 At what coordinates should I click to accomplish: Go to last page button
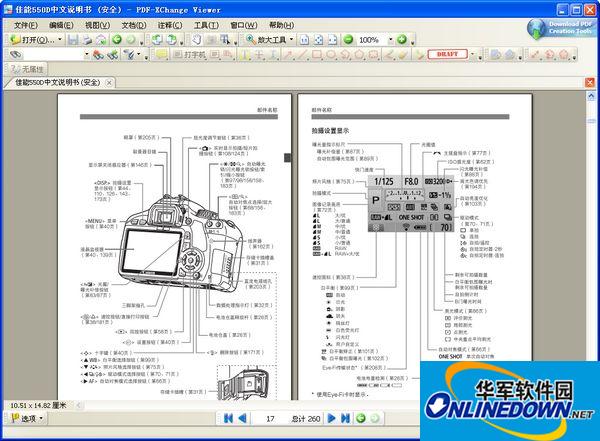click(x=345, y=418)
